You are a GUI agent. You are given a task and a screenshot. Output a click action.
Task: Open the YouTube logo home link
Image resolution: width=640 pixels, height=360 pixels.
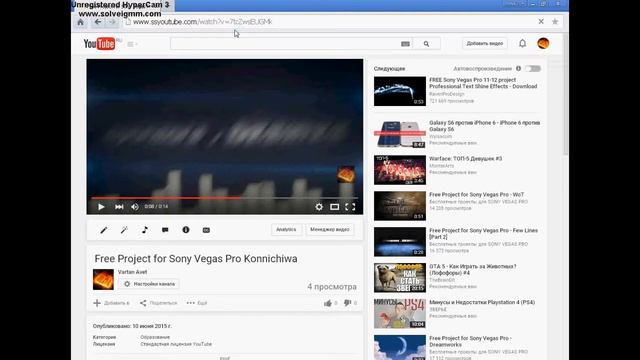[x=100, y=44]
